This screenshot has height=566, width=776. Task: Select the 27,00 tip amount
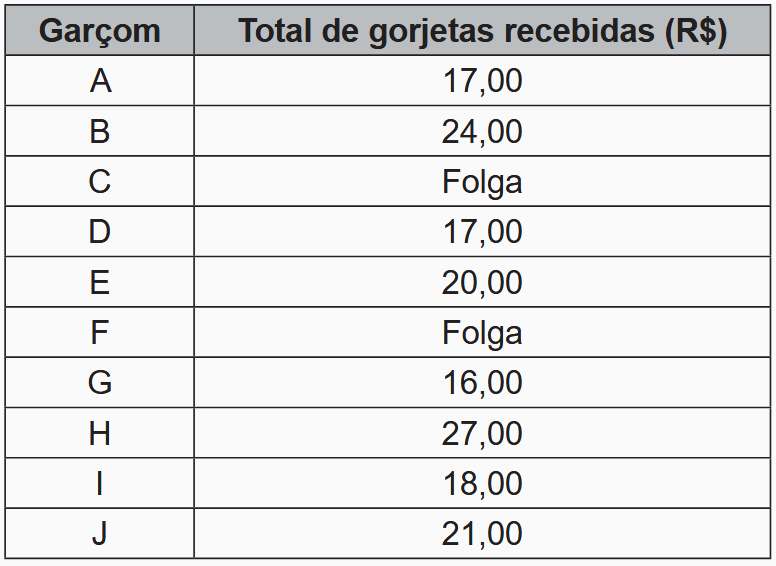tap(482, 434)
